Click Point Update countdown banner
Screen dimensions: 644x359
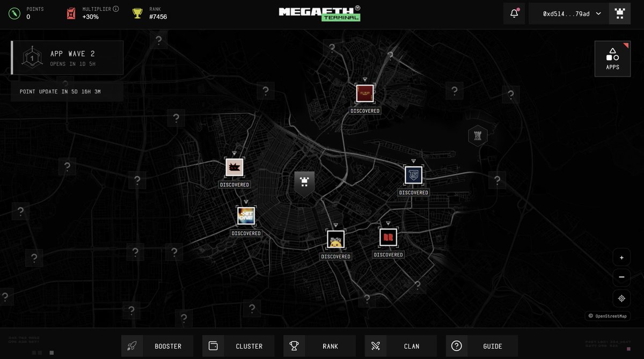67,92
